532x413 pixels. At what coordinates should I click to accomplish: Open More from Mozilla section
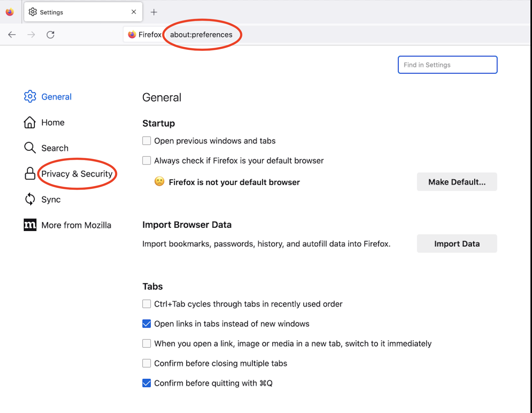[76, 225]
